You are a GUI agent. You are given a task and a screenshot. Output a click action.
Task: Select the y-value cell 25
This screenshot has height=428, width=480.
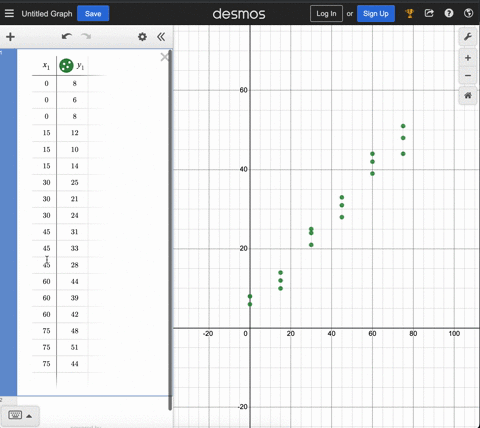[x=74, y=182]
